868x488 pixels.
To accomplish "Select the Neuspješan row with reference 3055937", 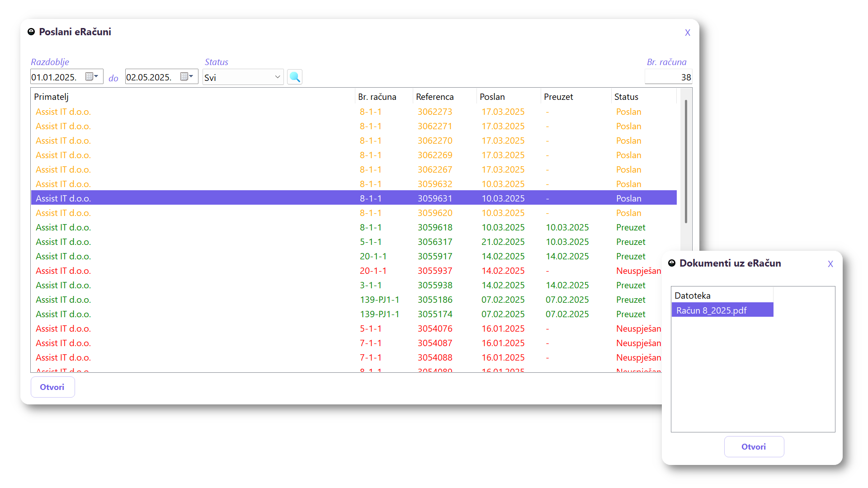I will point(434,271).
